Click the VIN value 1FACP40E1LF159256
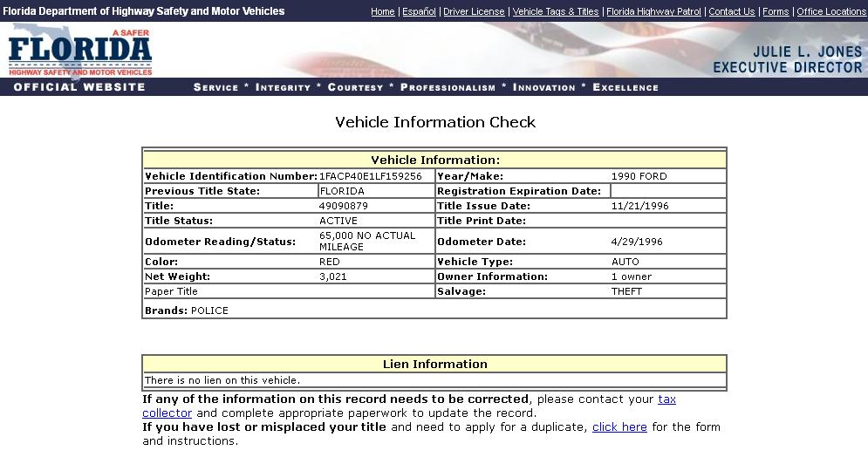The height and width of the screenshot is (464, 868). [371, 176]
